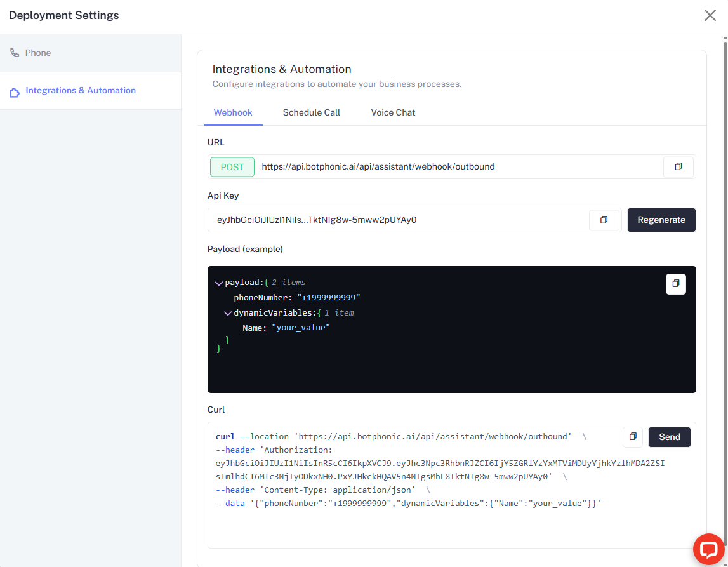The image size is (728, 567).
Task: Send the Curl request
Action: click(x=669, y=437)
